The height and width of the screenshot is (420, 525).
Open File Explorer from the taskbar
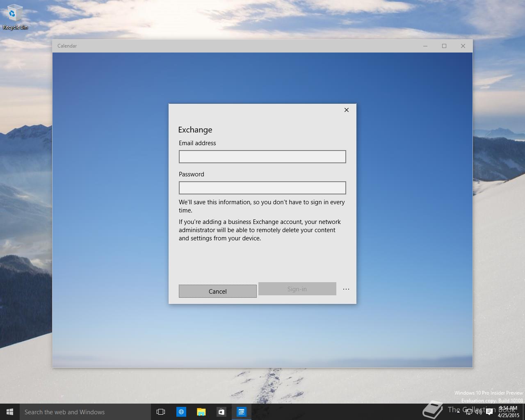[x=201, y=412]
